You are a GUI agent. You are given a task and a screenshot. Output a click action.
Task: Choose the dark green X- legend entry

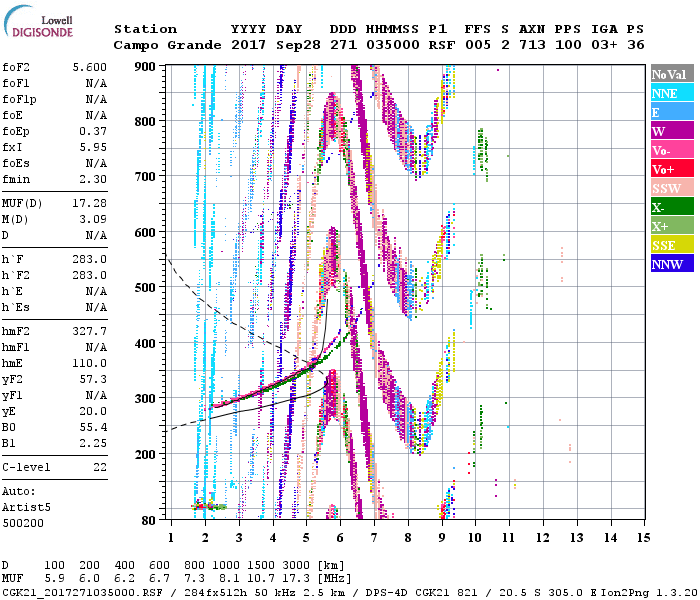point(671,207)
